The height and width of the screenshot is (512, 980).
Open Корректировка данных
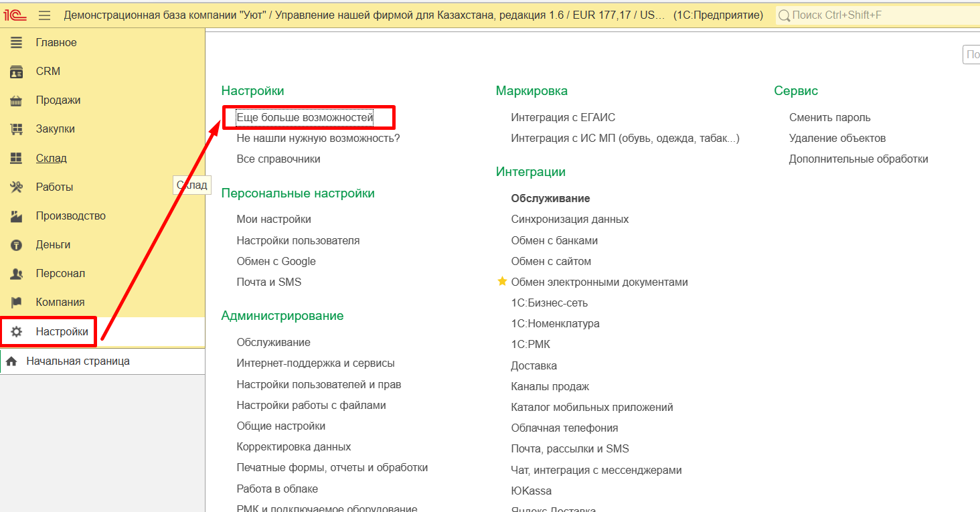[x=294, y=447]
